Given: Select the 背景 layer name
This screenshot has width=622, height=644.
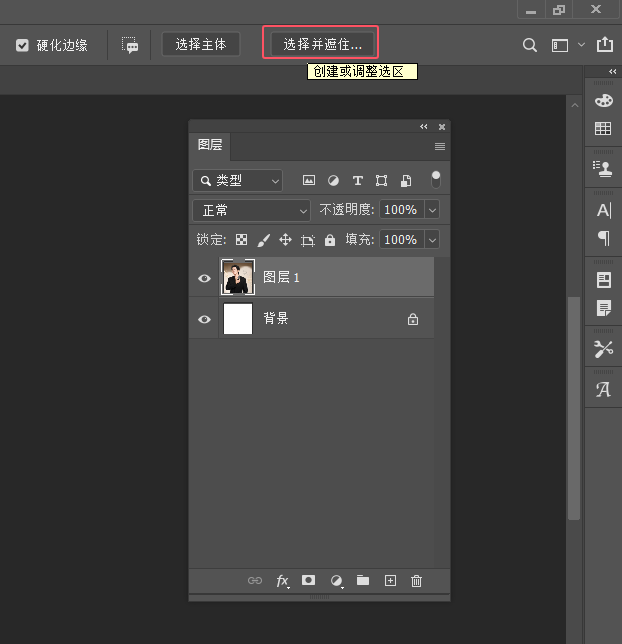Looking at the screenshot, I should (276, 318).
